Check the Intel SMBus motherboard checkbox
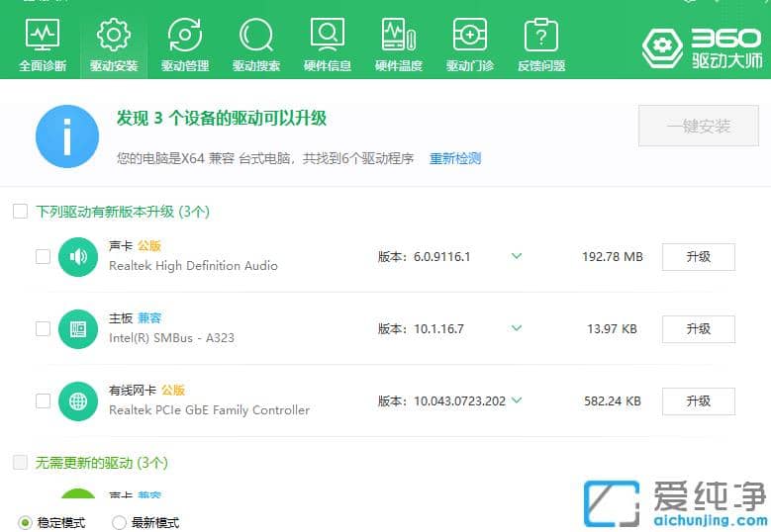Image resolution: width=771 pixels, height=532 pixels. click(x=43, y=328)
